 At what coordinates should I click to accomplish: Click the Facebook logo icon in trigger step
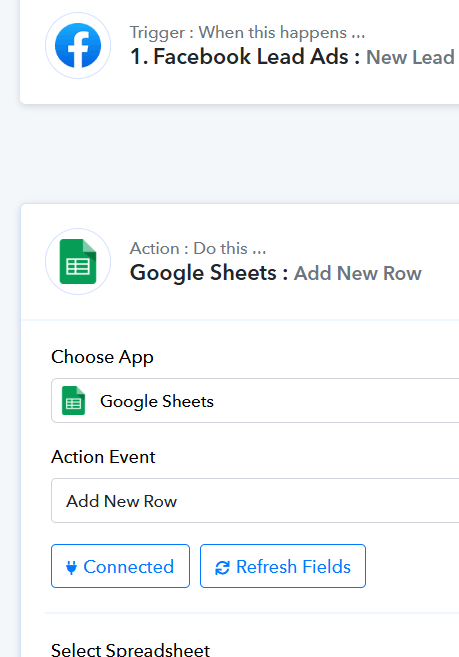point(78,45)
